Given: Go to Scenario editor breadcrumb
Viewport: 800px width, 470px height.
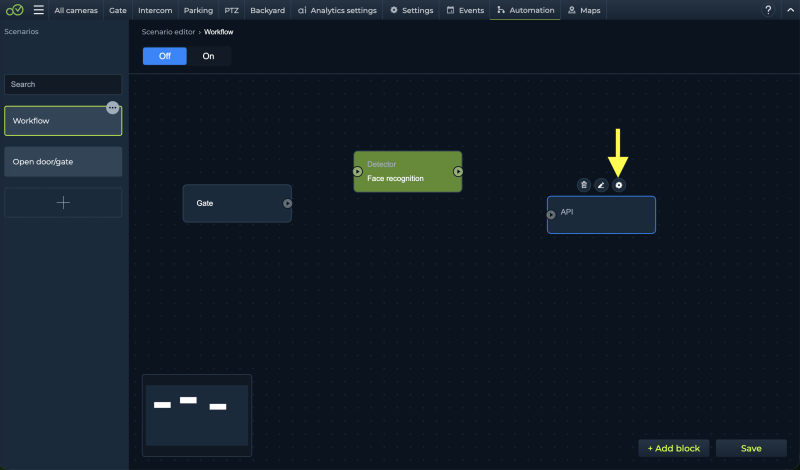Looking at the screenshot, I should (168, 32).
